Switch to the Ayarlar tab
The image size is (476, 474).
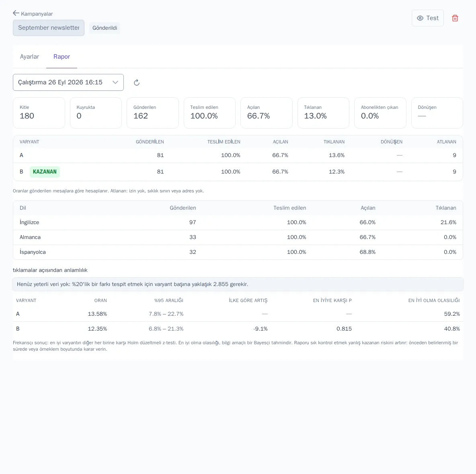(x=29, y=57)
